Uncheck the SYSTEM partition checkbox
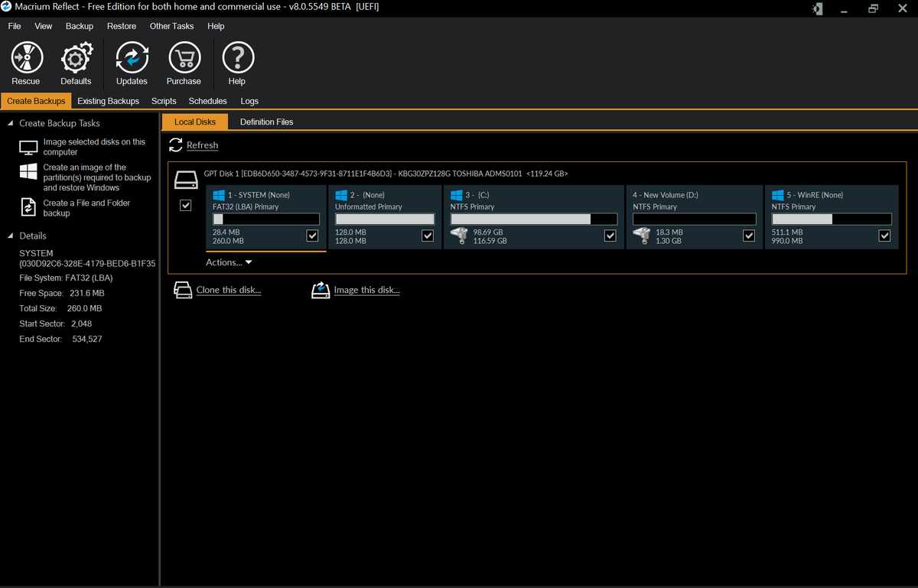This screenshot has width=918, height=588. click(312, 236)
